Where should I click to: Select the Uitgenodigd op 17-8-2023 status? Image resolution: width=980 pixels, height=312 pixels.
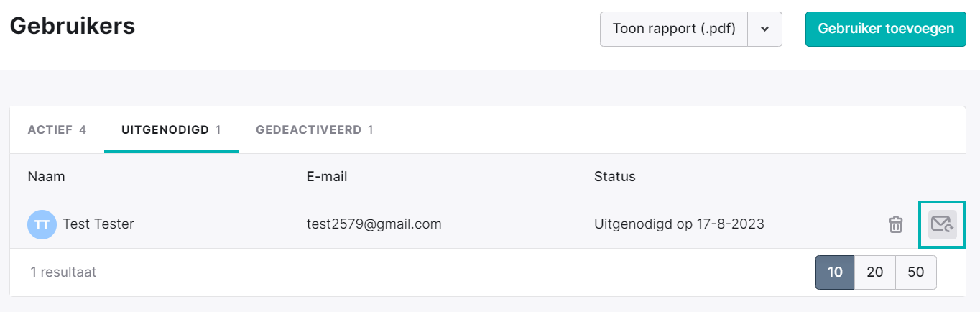pos(679,224)
